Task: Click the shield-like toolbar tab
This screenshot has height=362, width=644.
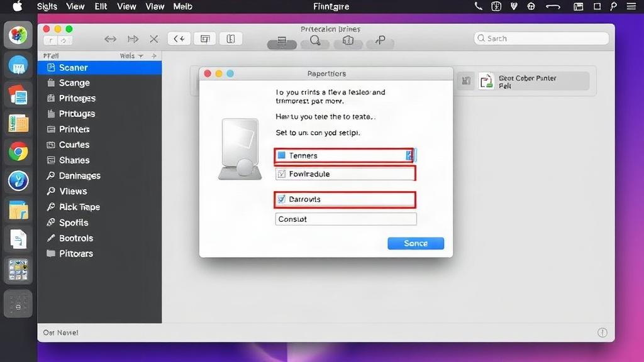Action: [348, 41]
